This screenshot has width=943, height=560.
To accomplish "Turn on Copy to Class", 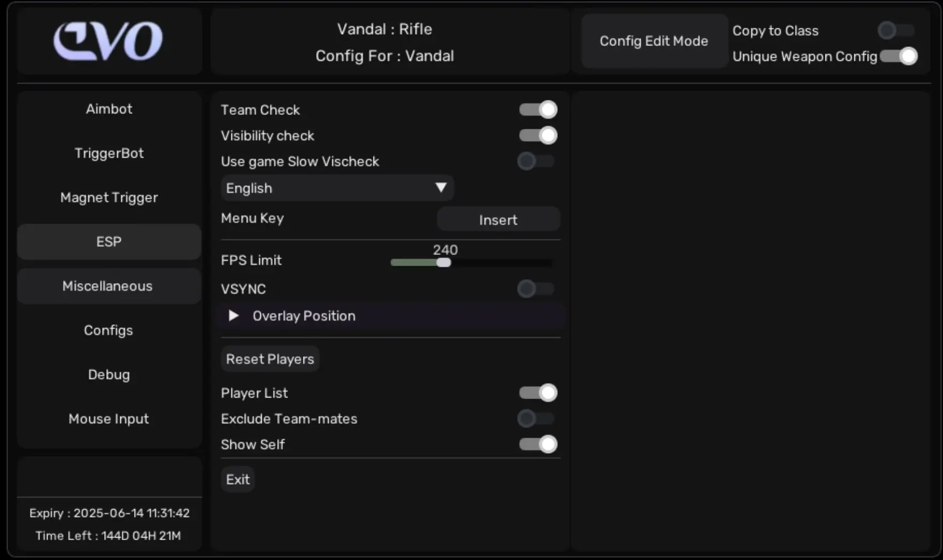I will click(896, 30).
